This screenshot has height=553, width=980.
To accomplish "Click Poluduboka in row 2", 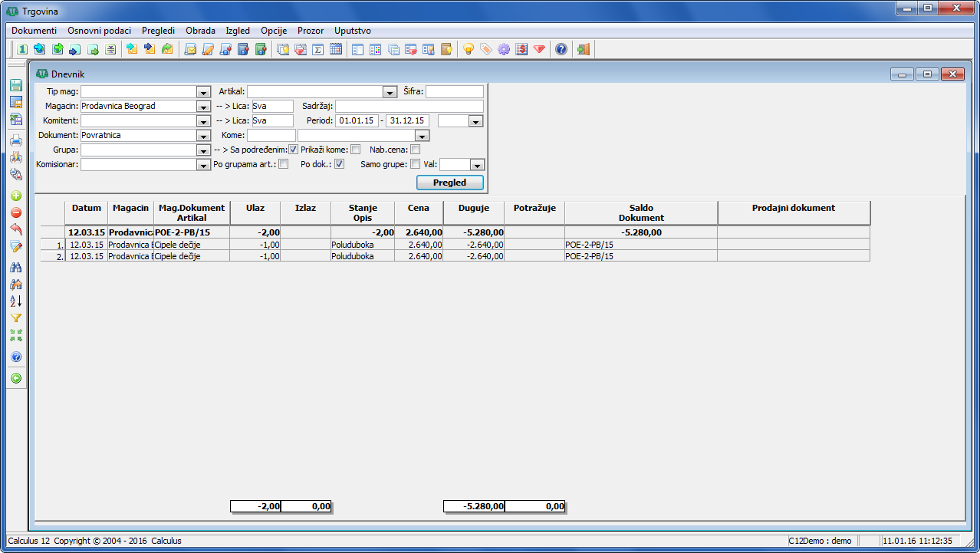I will [353, 256].
